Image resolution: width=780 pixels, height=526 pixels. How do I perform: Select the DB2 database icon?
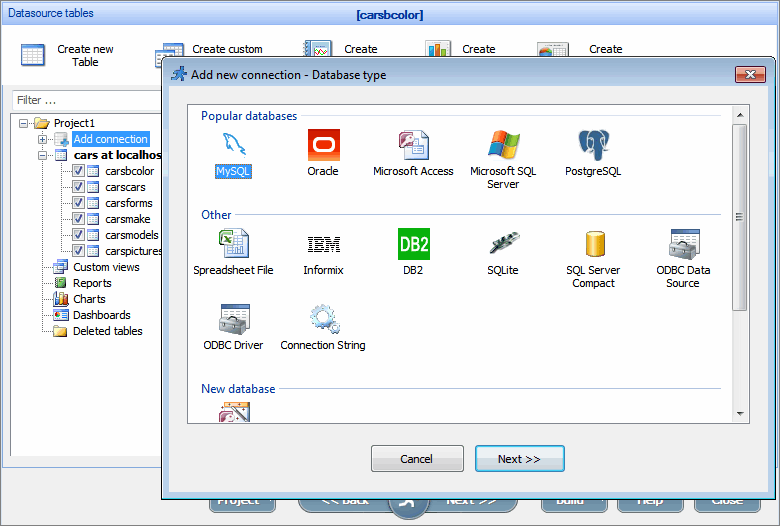413,244
